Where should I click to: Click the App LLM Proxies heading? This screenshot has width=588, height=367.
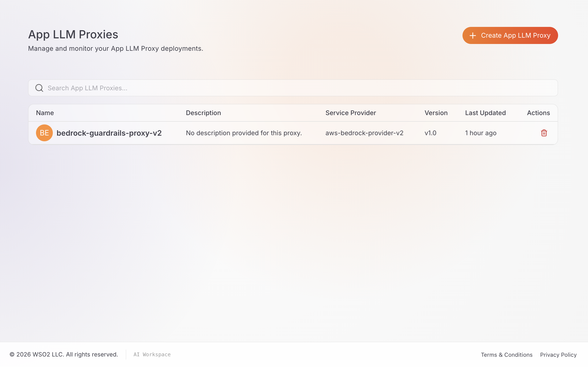(73, 34)
